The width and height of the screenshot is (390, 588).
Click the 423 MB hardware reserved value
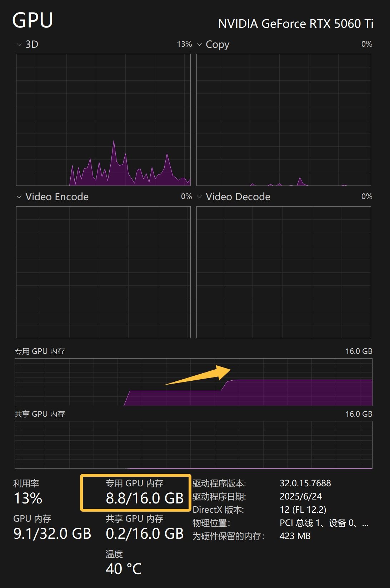(x=295, y=536)
